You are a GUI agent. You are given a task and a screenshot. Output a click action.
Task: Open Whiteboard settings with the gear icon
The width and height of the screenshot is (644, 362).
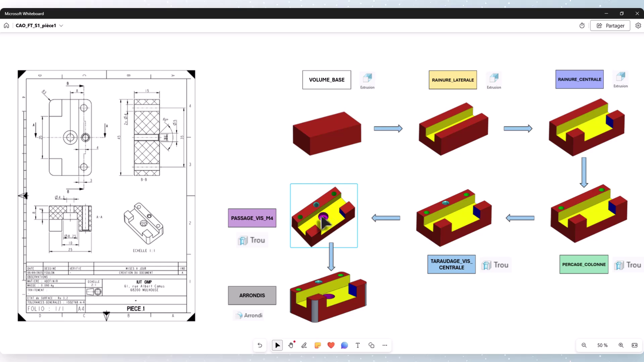coord(638,26)
